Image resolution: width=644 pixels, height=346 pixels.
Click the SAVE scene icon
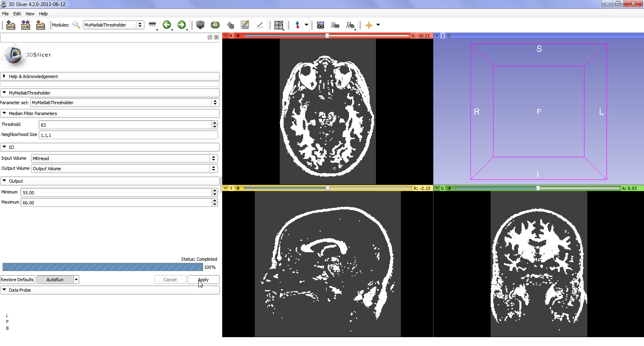(x=40, y=25)
